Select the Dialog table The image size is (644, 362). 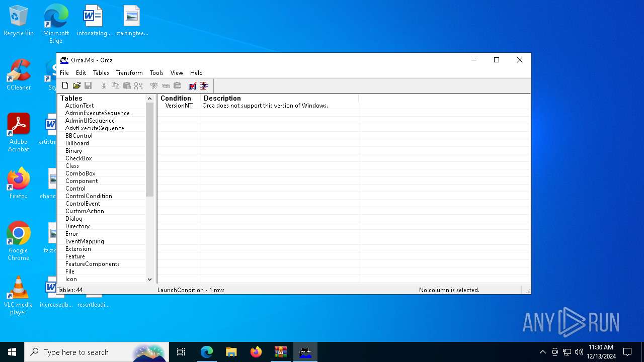click(x=74, y=219)
